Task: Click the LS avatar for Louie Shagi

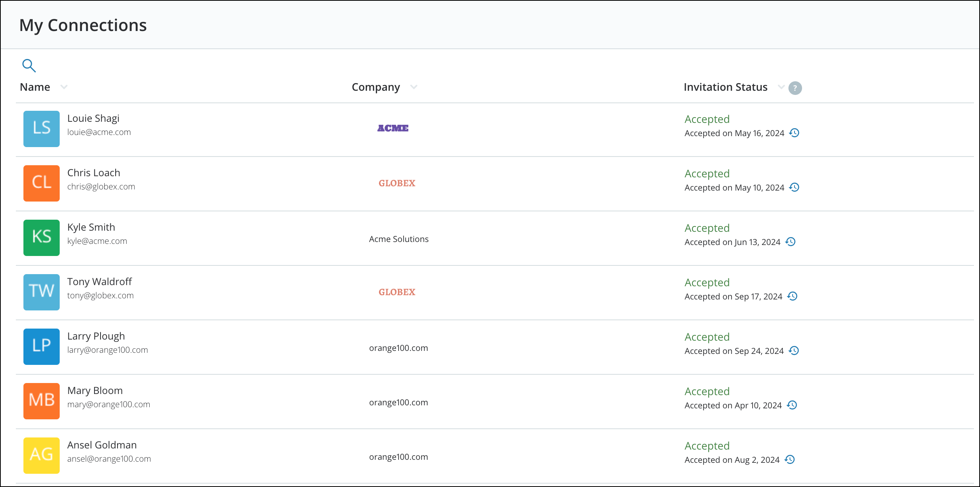Action: pos(42,129)
